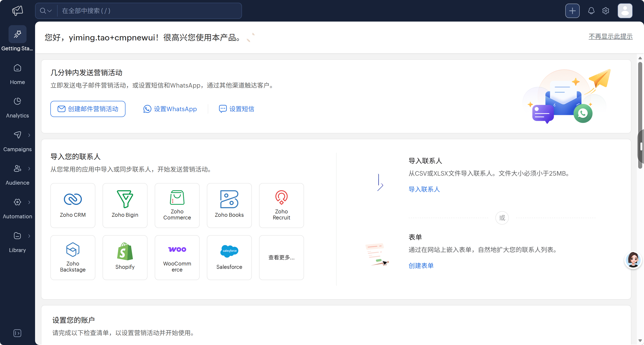Open the Automation gear icon
Screen dimensions: 644x345
(x=17, y=202)
